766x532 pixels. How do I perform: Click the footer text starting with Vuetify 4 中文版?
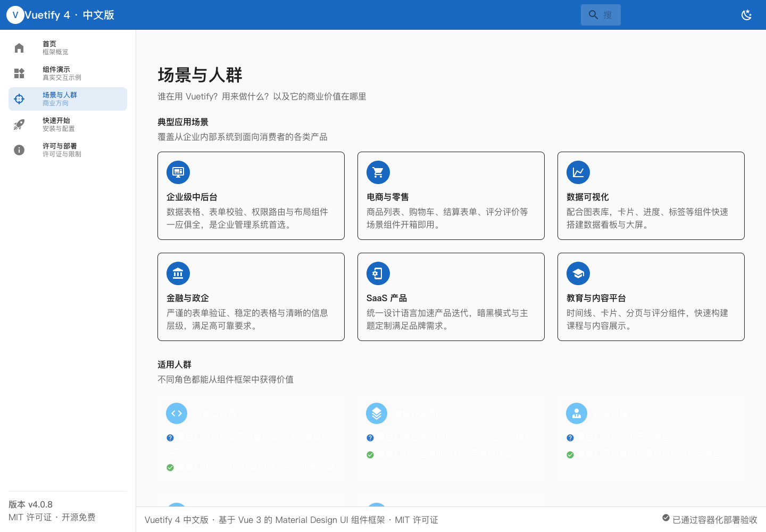292,520
